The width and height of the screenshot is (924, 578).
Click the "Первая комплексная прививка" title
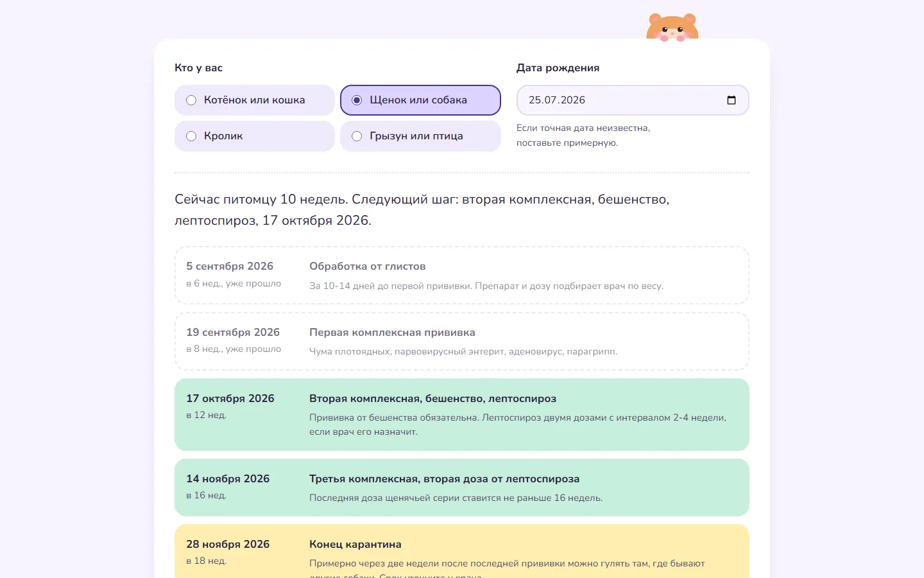pos(392,332)
